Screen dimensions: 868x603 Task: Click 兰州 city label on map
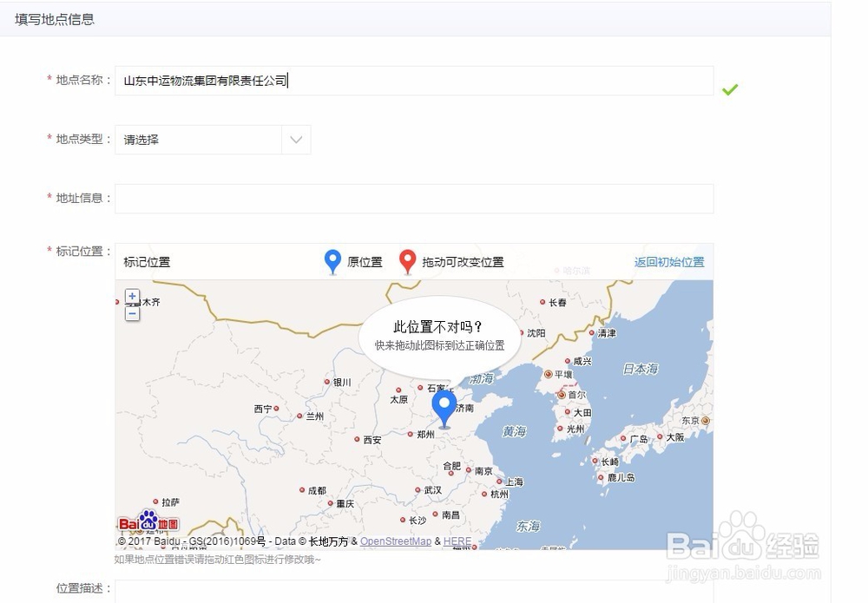coord(314,416)
